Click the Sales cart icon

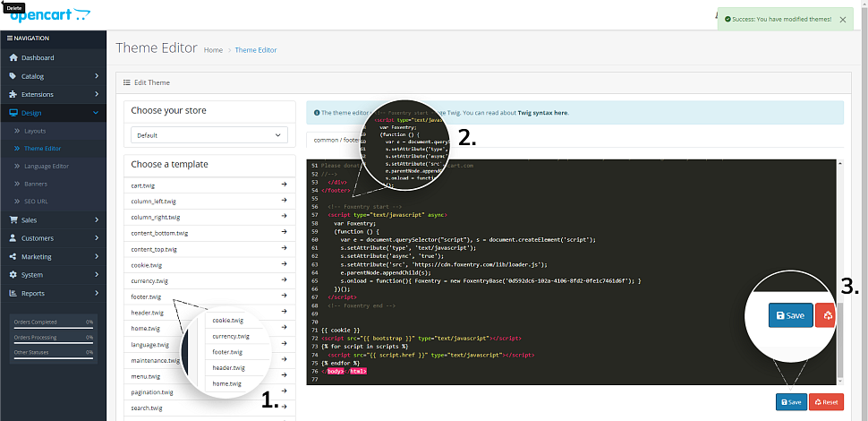[13, 220]
